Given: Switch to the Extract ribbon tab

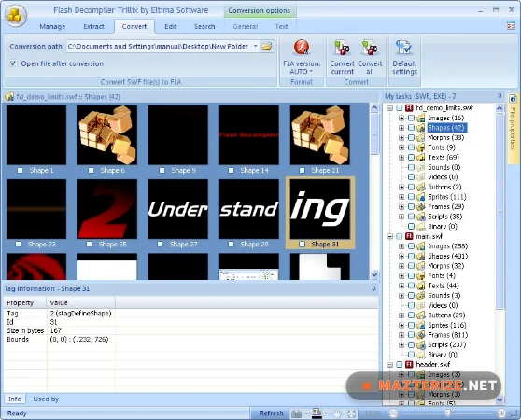Looking at the screenshot, I should pos(93,26).
